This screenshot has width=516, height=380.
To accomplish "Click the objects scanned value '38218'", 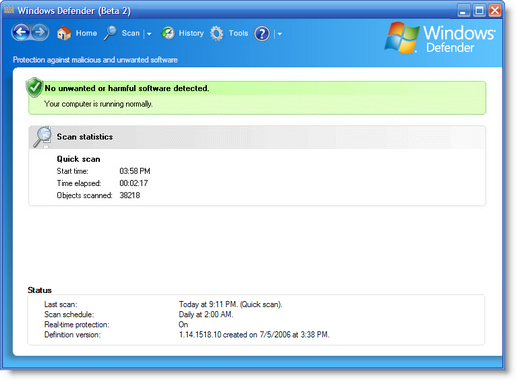I will [x=130, y=195].
